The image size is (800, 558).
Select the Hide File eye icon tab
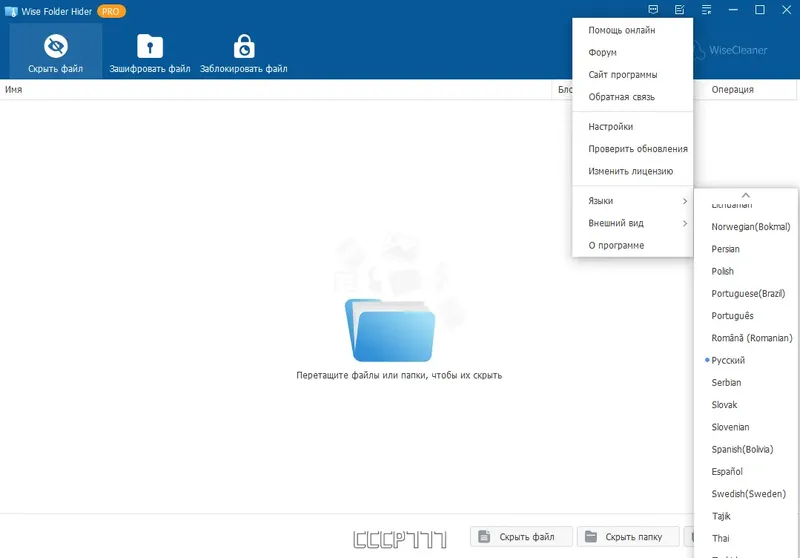pos(56,47)
